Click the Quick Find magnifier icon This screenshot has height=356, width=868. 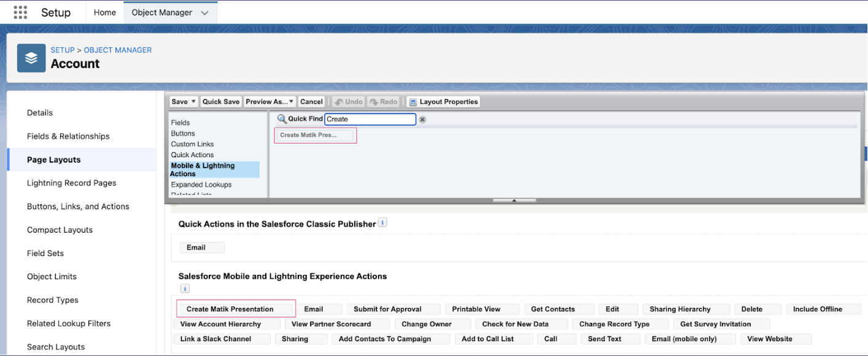[x=282, y=119]
